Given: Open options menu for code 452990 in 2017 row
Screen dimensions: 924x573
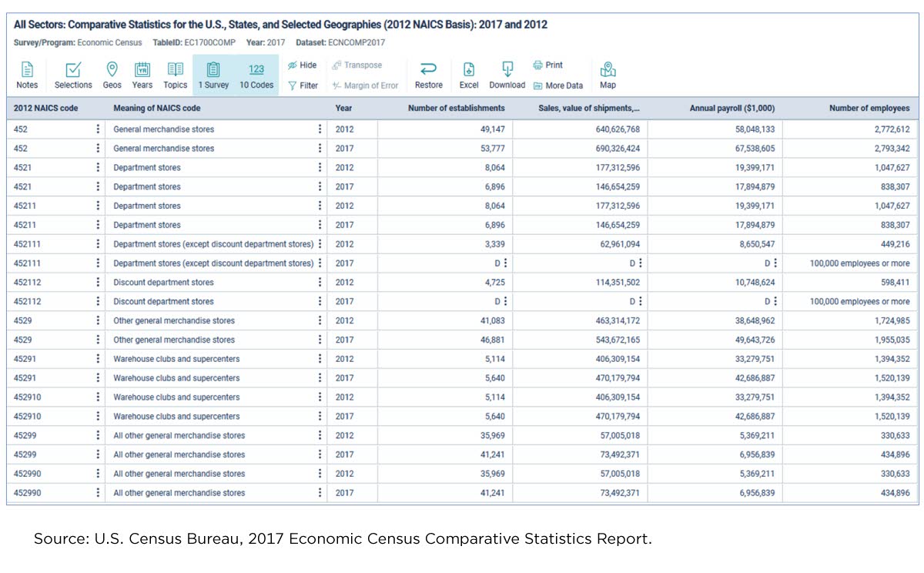Looking at the screenshot, I should pos(98,493).
